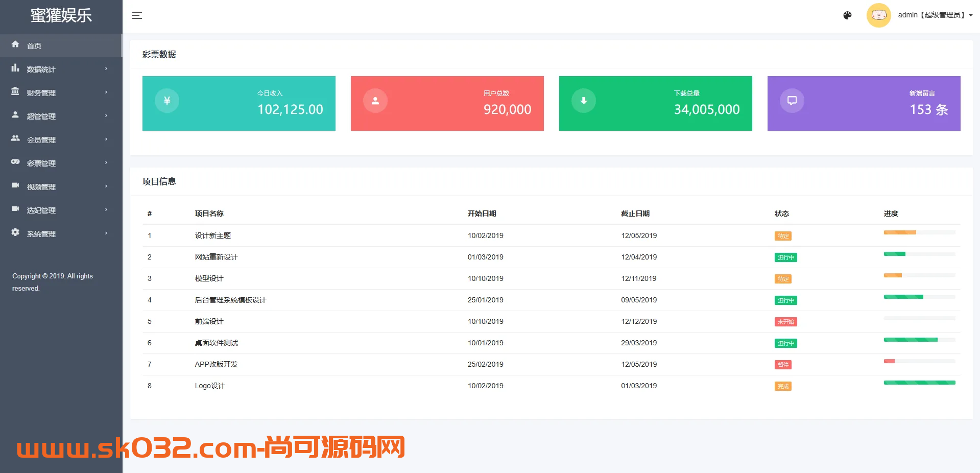Viewport: 980px width, 473px height.
Task: Click the gear icon for 系统管理
Action: [x=15, y=232]
